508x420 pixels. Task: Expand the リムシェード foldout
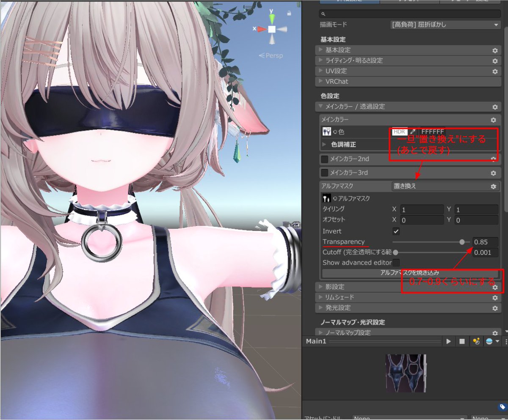(321, 297)
